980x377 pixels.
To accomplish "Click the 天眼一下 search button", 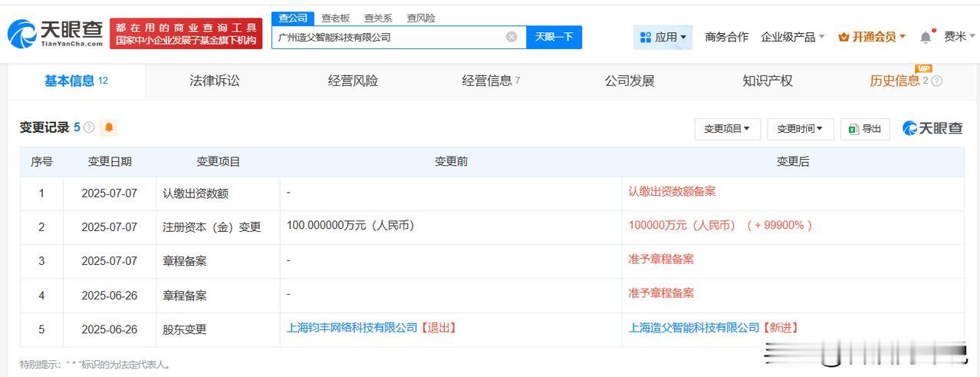I will (x=554, y=37).
